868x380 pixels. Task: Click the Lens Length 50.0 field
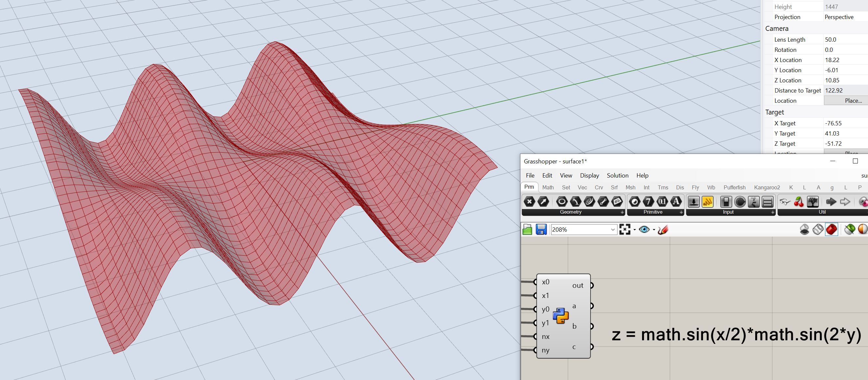point(846,39)
